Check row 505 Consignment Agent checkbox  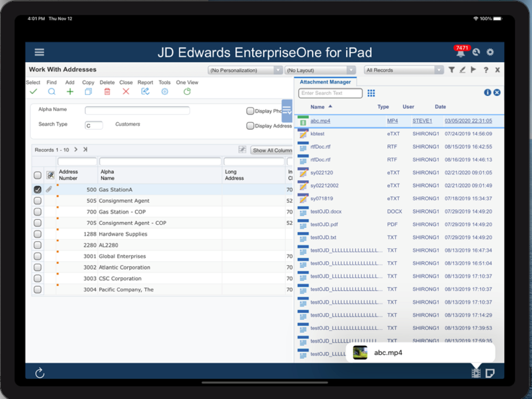38,201
